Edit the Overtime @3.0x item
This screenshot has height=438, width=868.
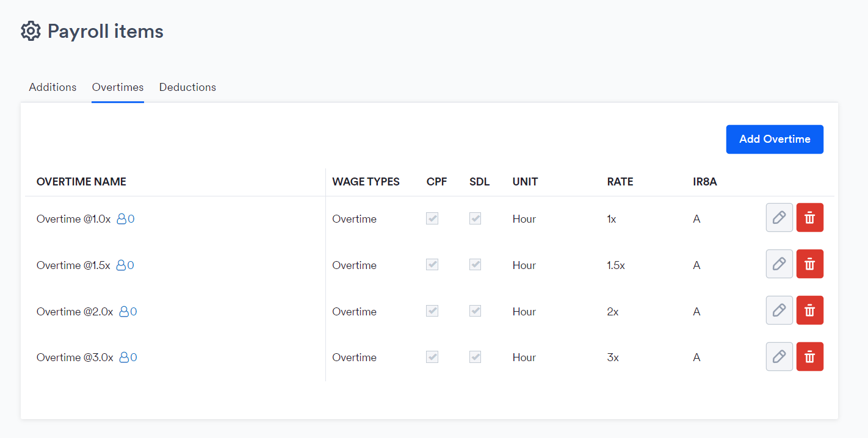click(779, 357)
